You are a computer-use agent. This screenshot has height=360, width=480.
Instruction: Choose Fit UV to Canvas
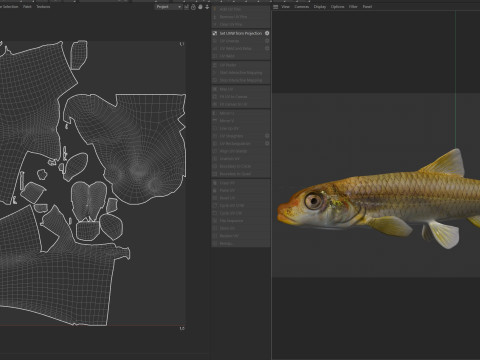241,97
